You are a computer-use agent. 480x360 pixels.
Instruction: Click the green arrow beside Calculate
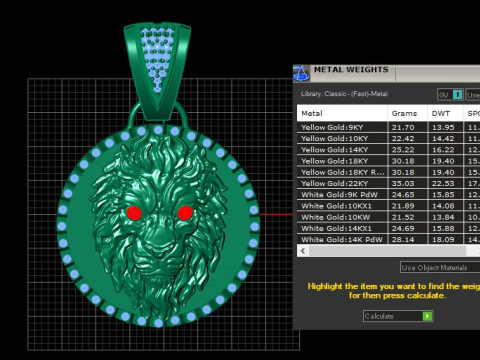(427, 316)
